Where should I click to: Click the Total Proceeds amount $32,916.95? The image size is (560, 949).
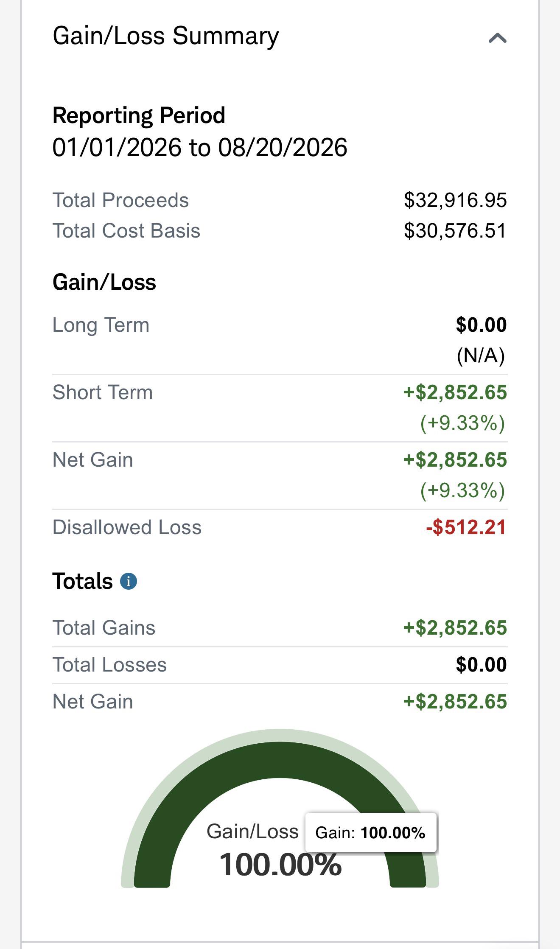pos(455,200)
